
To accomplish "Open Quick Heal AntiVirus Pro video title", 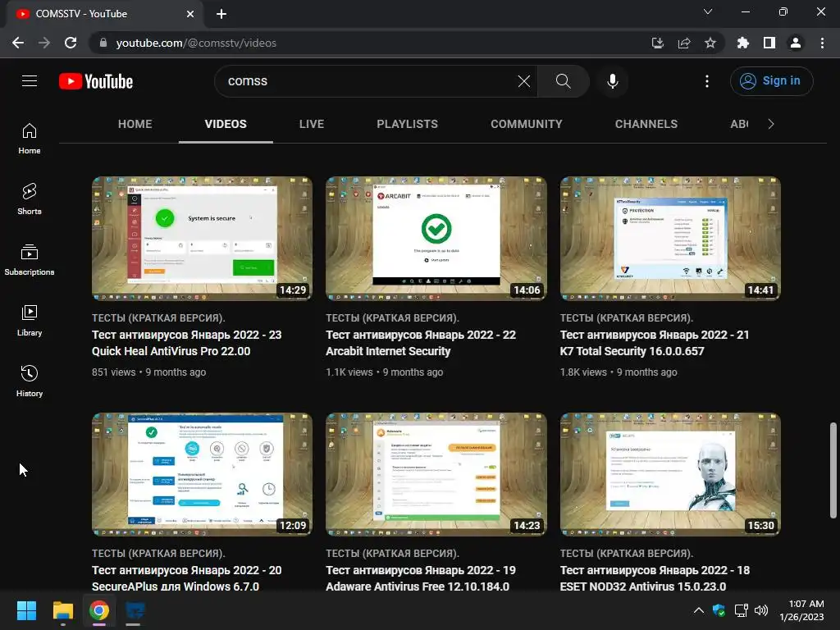I will point(187,343).
